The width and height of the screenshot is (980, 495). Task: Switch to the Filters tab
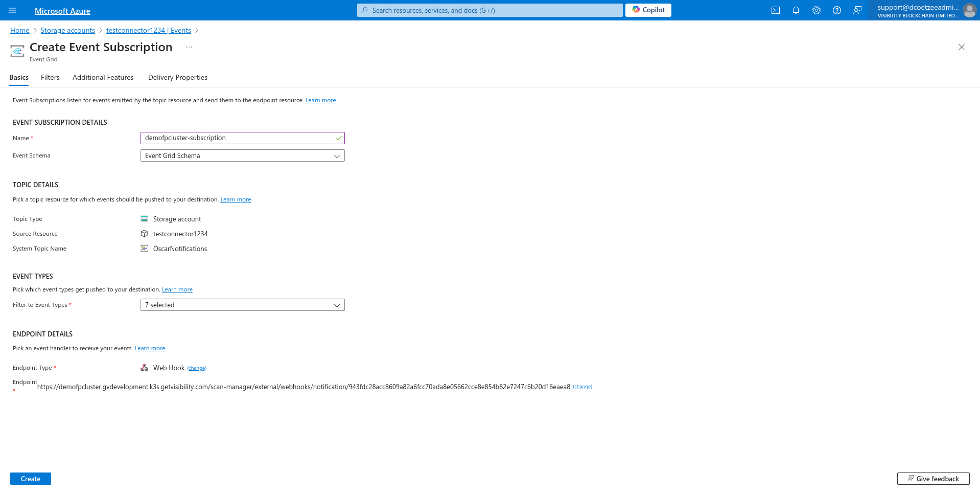tap(50, 78)
